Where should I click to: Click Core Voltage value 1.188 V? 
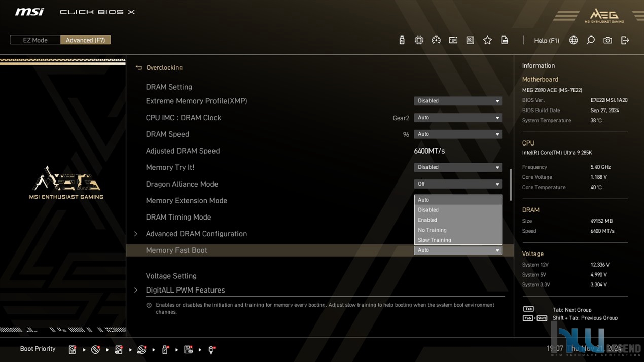[x=599, y=177]
